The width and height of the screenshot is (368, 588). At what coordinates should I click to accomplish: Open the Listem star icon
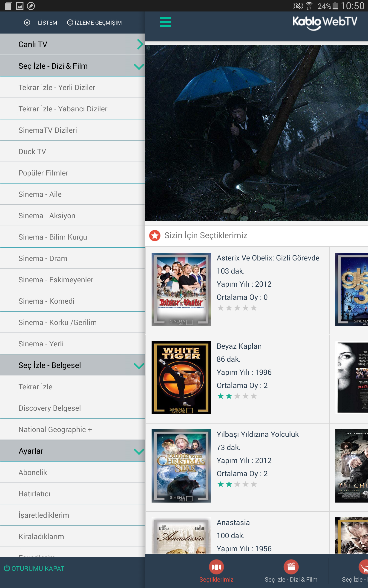click(x=27, y=23)
